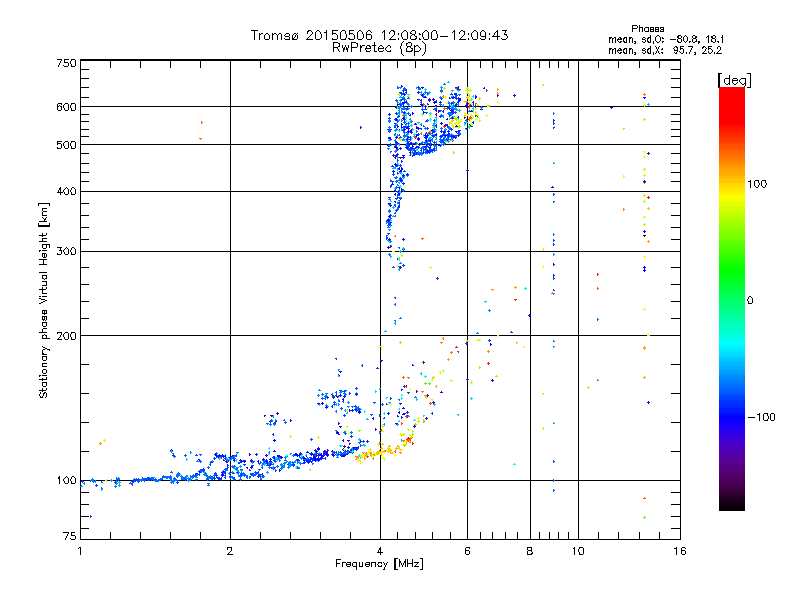Click x-axis tick label '2'
The height and width of the screenshot is (600, 800).
tap(230, 551)
